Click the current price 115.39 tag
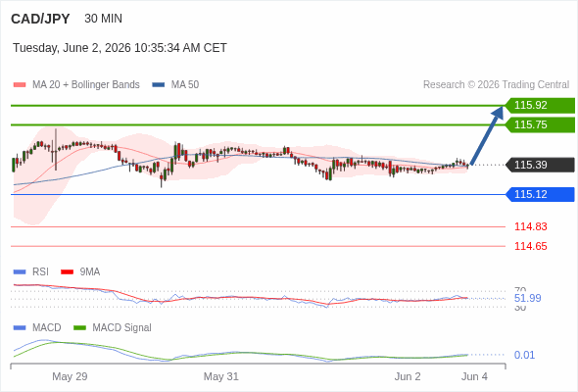The height and width of the screenshot is (392, 578). pos(540,165)
